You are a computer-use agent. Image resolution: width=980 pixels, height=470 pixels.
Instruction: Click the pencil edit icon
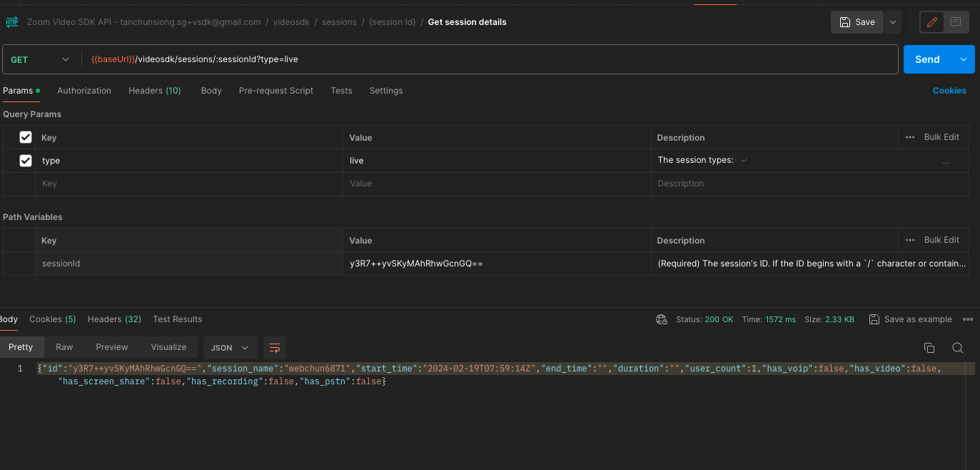(x=931, y=22)
